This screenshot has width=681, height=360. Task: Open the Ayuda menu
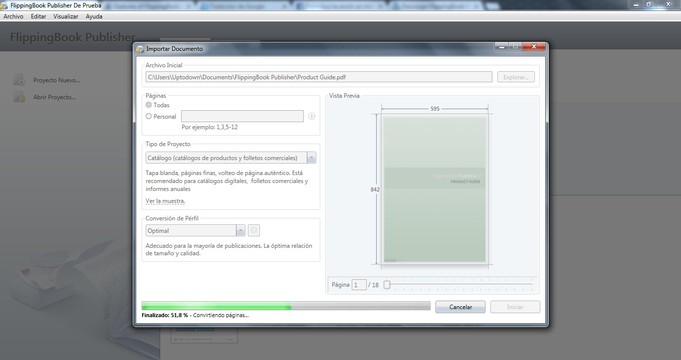point(94,17)
